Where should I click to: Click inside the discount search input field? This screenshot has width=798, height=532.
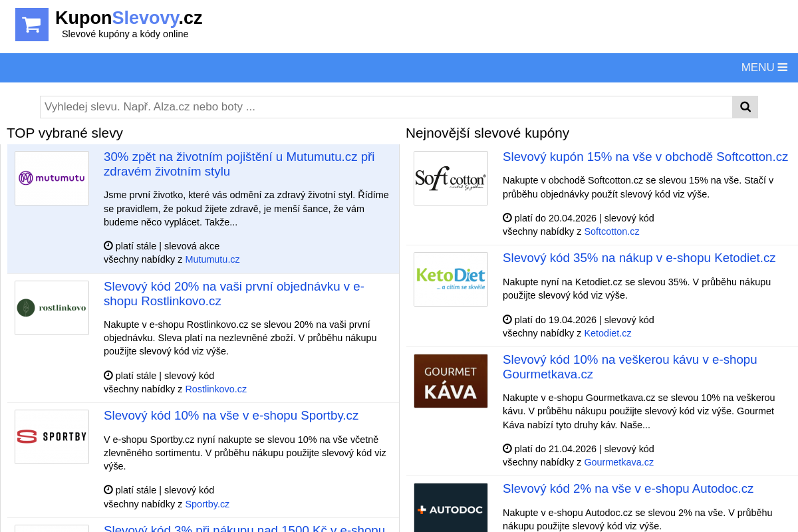click(x=386, y=107)
